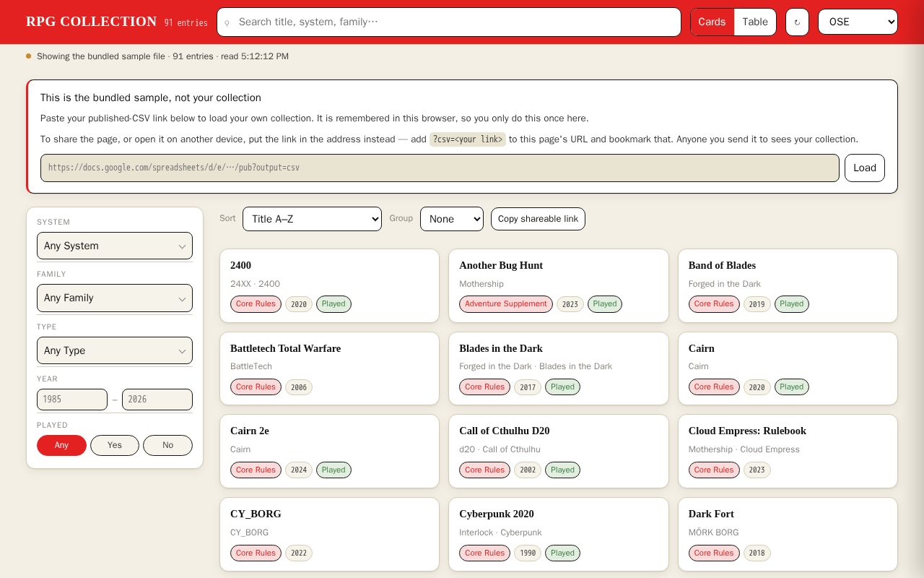Open the Any Type dropdown
The height and width of the screenshot is (578, 924).
(115, 350)
